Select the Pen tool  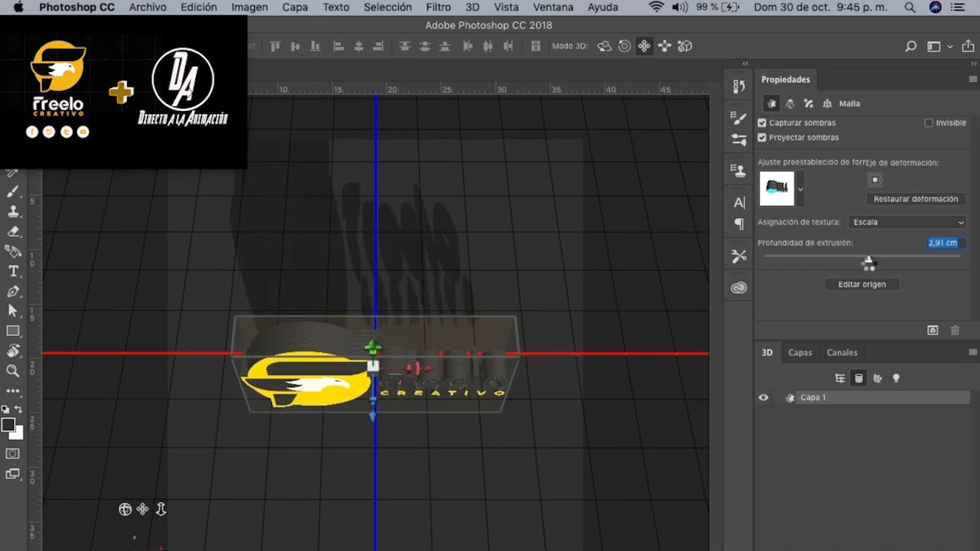pyautogui.click(x=13, y=291)
